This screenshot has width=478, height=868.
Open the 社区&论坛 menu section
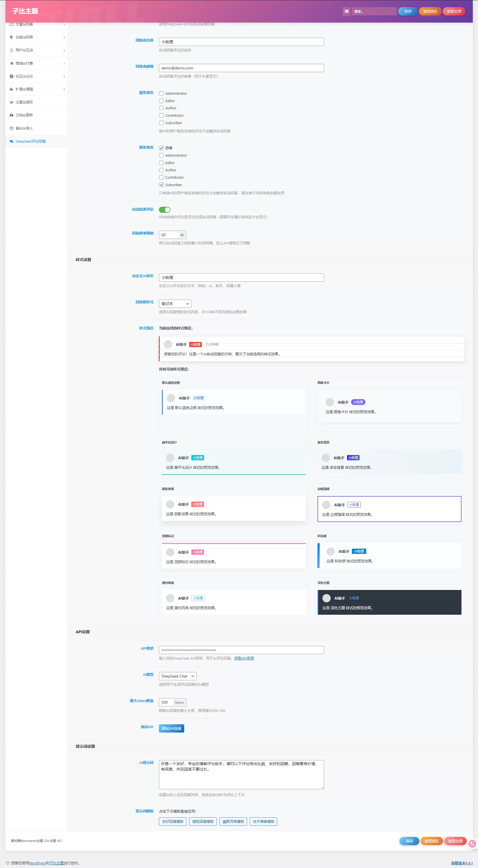pos(36,77)
